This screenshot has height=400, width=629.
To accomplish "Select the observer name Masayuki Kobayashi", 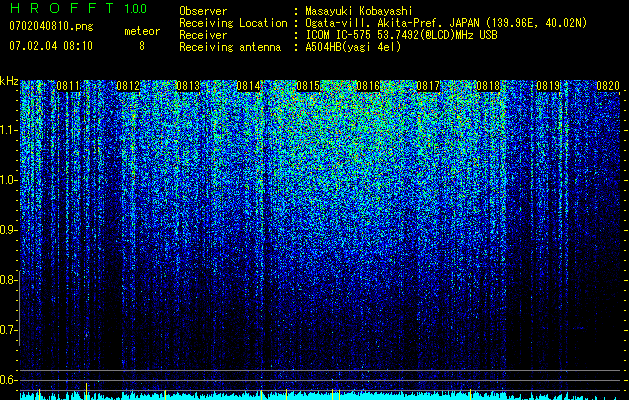I will coord(359,11).
